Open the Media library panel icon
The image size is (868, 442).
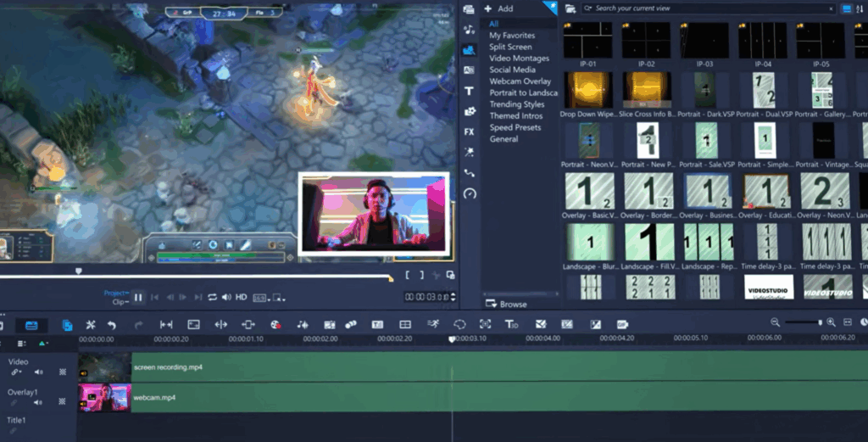click(x=469, y=9)
